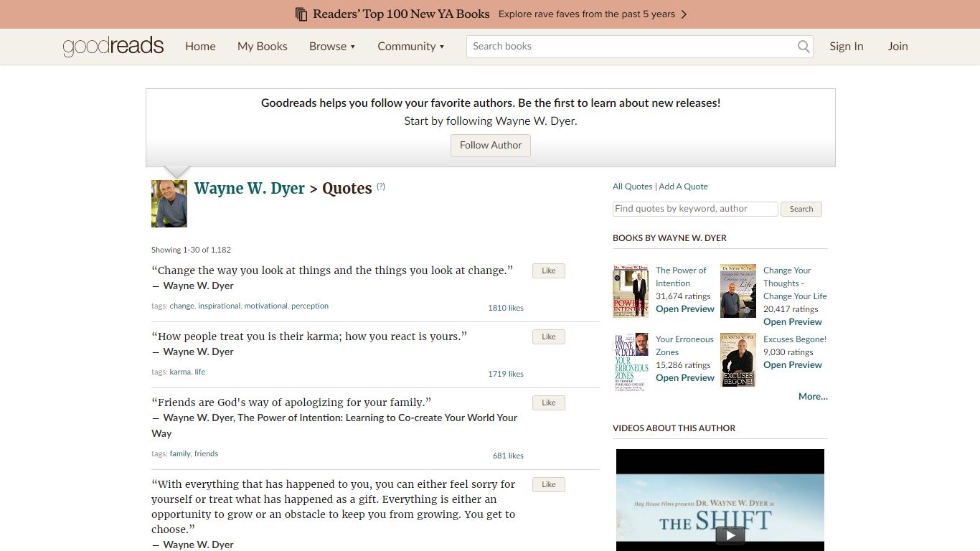This screenshot has width=980, height=551.
Task: Open The Power of Intention title link
Action: click(681, 277)
